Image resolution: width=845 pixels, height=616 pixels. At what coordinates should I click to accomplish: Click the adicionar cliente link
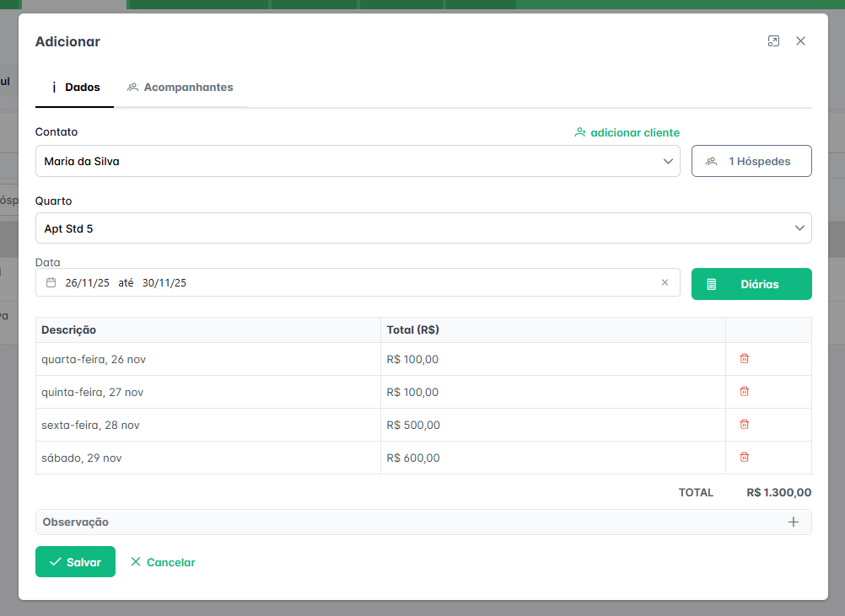coord(627,133)
